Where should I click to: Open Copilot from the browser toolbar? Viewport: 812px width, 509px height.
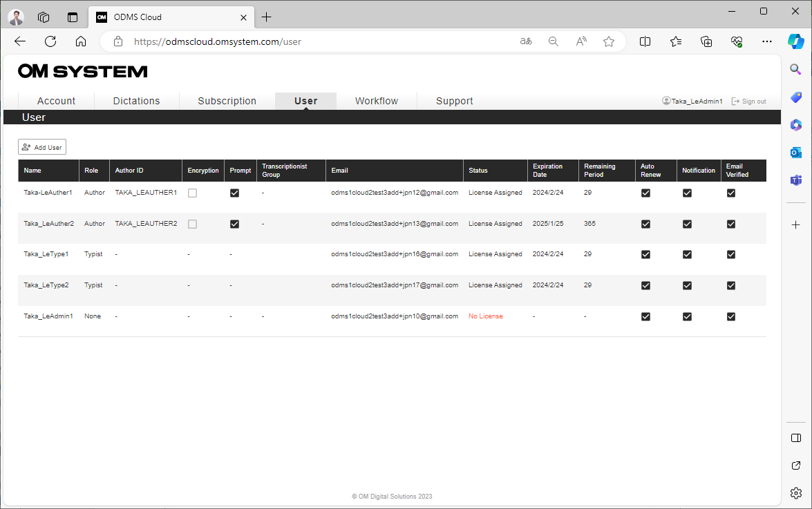pyautogui.click(x=795, y=41)
